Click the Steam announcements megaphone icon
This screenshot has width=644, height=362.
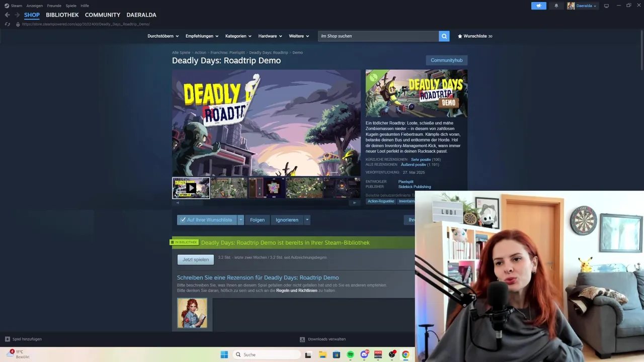[x=538, y=6]
